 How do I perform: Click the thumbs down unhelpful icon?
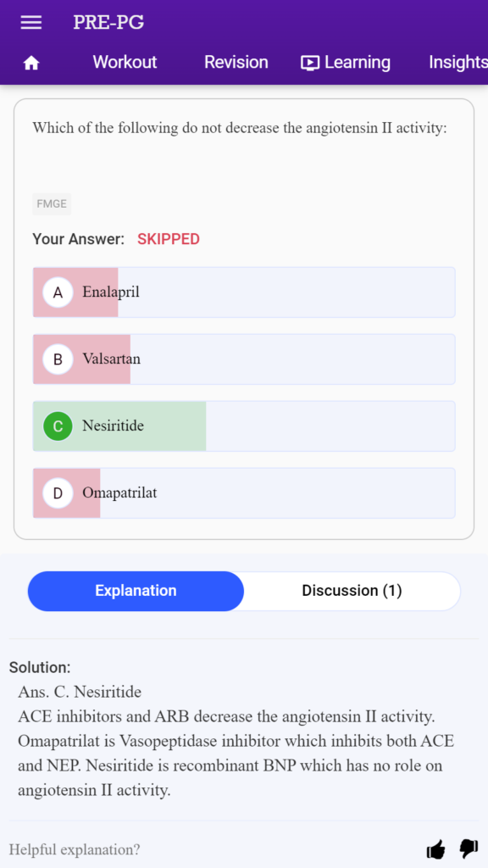click(x=469, y=848)
